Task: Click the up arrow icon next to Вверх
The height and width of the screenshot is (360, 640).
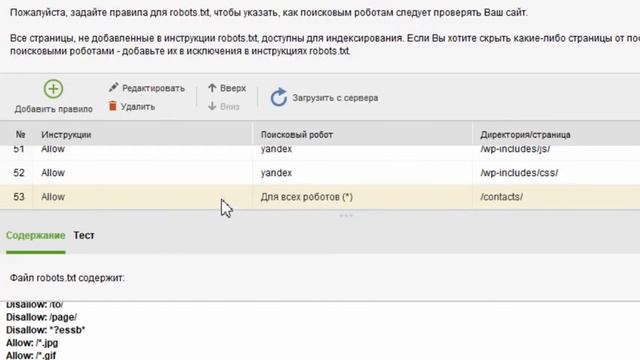Action: 212,88
